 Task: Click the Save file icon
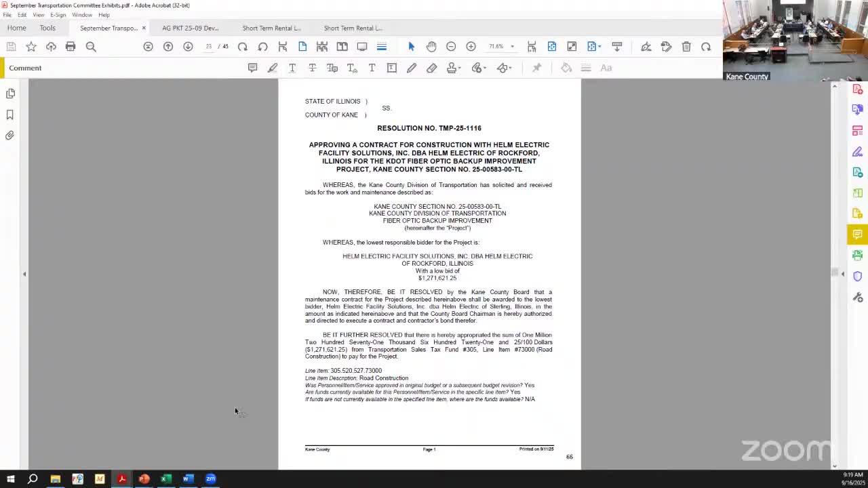coord(11,47)
